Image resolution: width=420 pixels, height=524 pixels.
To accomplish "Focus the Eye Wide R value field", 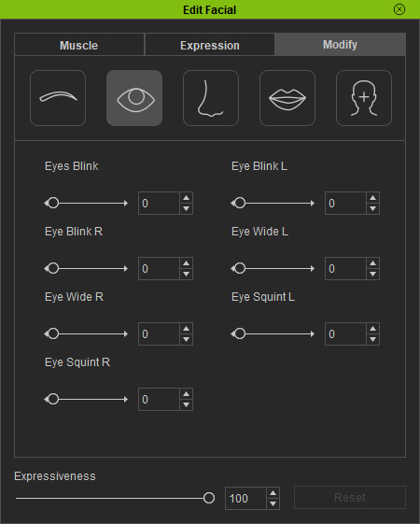I will 160,333.
